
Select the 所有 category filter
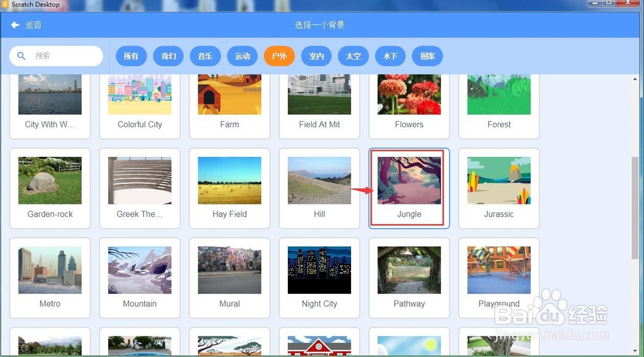[131, 56]
